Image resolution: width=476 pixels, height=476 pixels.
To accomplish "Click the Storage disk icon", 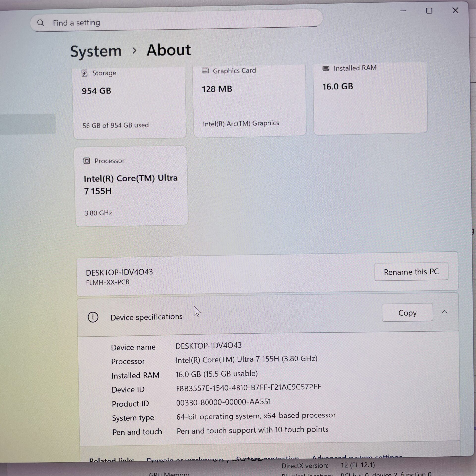I will 84,73.
